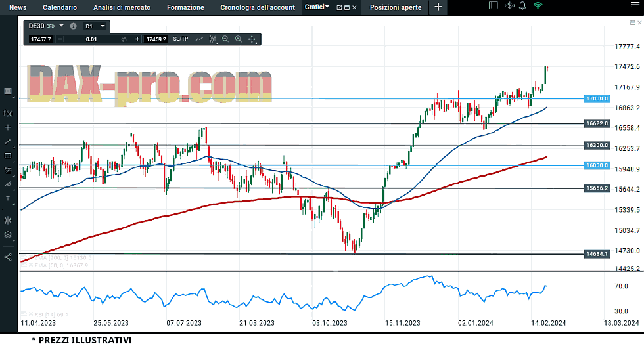
Task: Open the notifications bell
Action: [x=522, y=6]
